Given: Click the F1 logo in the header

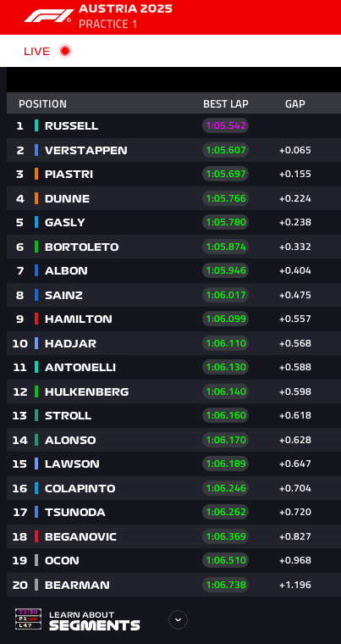Looking at the screenshot, I should [48, 15].
